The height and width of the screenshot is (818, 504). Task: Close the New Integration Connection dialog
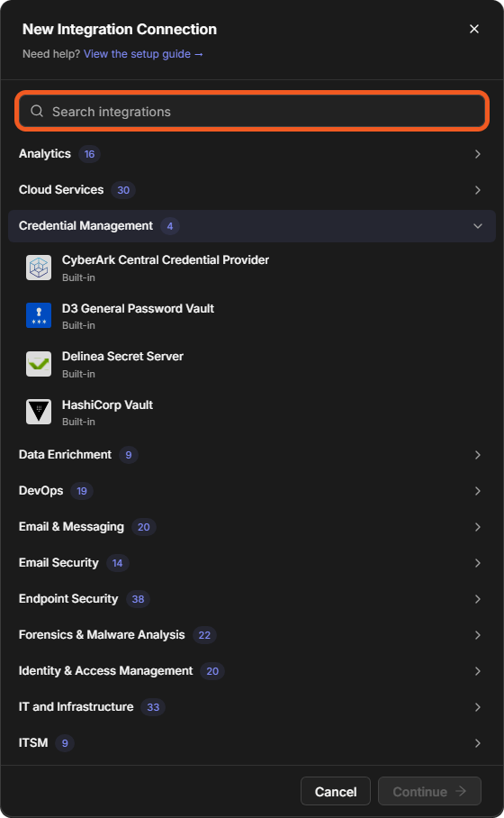coord(473,29)
